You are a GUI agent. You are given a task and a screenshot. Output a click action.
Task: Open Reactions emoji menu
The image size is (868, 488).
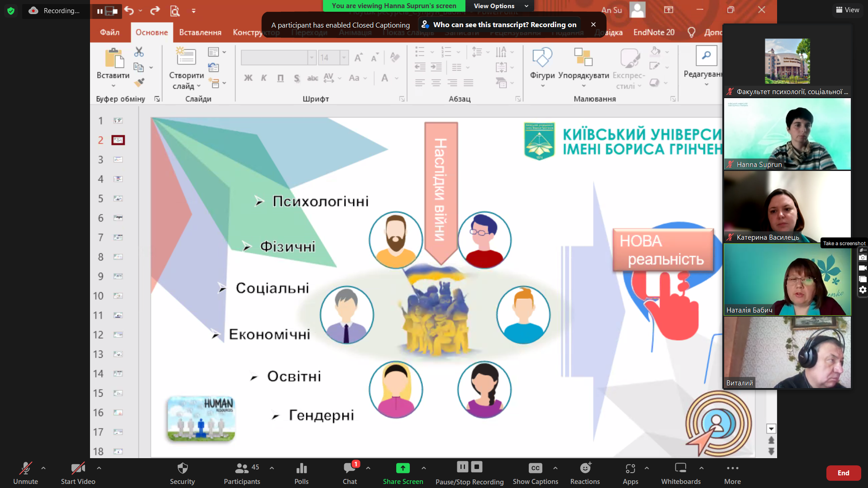click(585, 473)
